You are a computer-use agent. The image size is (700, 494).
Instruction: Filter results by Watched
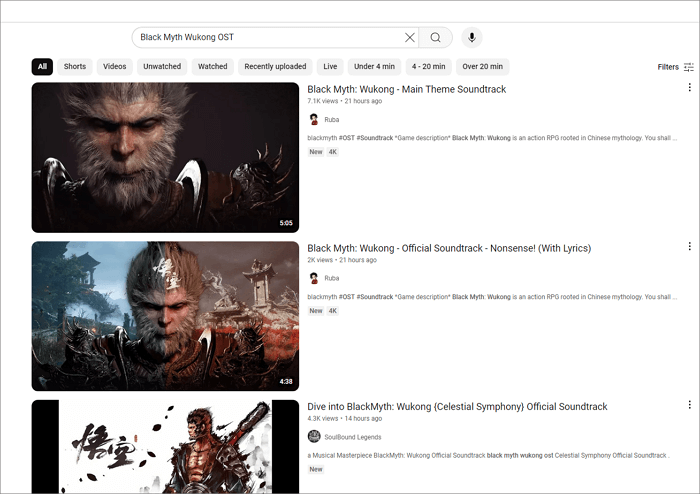tap(212, 66)
